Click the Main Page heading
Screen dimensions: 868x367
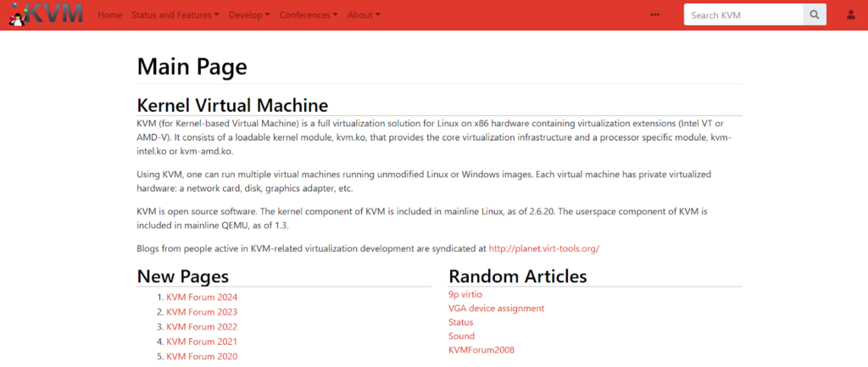pos(192,67)
